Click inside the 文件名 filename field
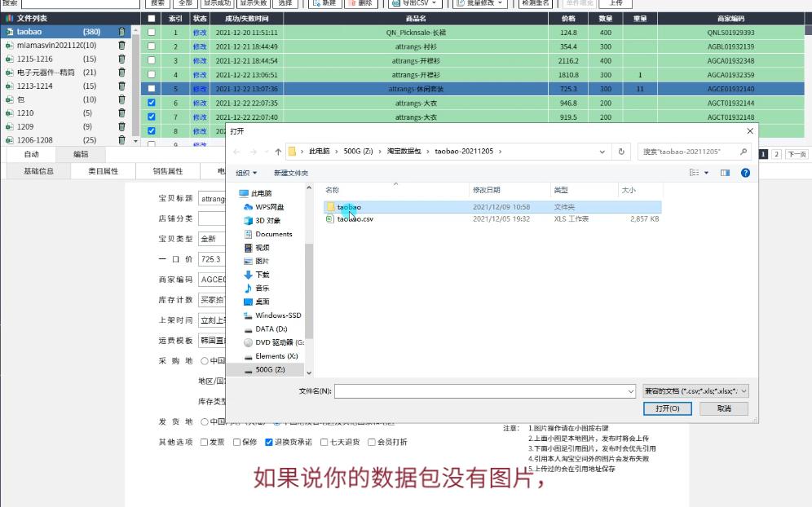The width and height of the screenshot is (812, 507). pyautogui.click(x=485, y=390)
